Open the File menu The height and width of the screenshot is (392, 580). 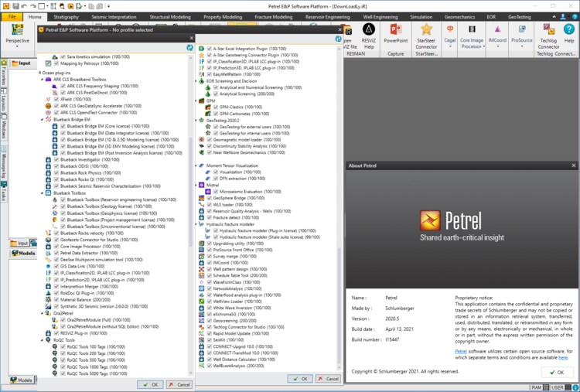(12, 17)
